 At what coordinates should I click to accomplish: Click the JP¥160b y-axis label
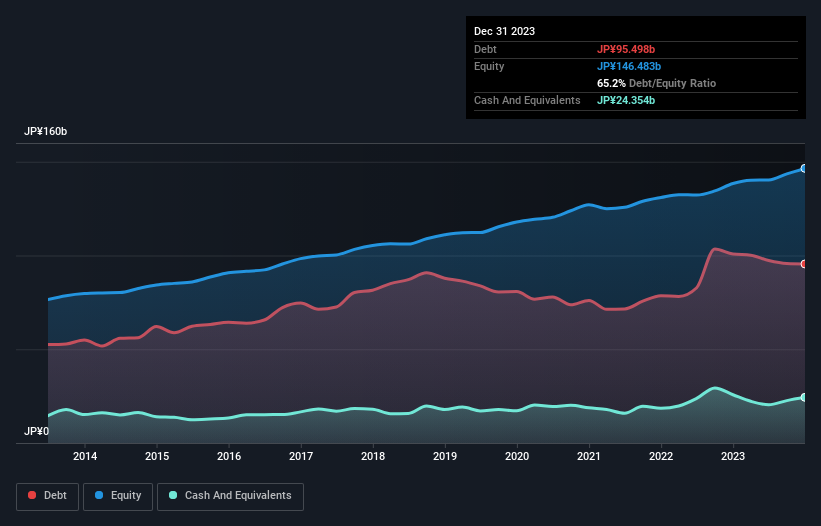tap(46, 131)
